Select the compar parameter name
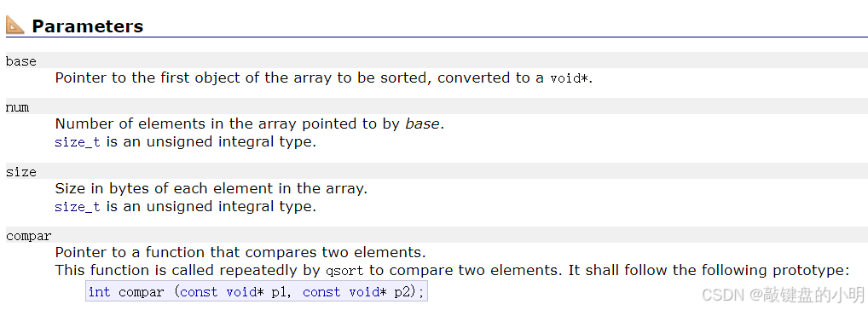Viewport: 868px width, 310px height. pos(29,237)
